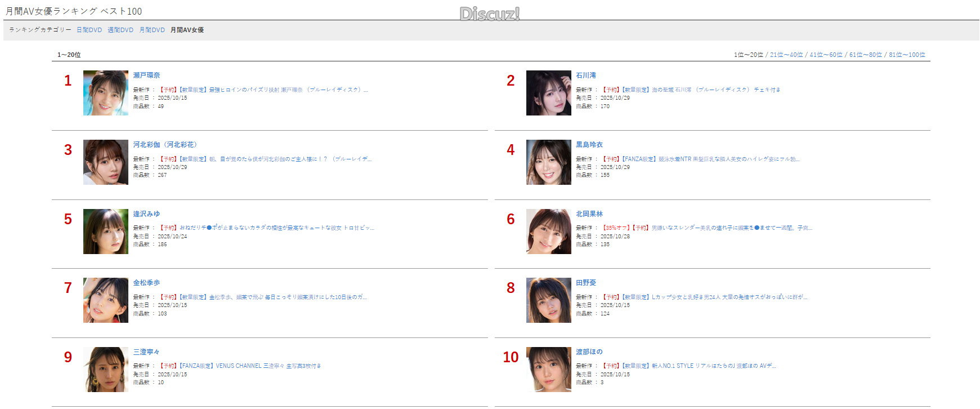Click the 渡部ほの name link
980x409 pixels.
pyautogui.click(x=589, y=352)
